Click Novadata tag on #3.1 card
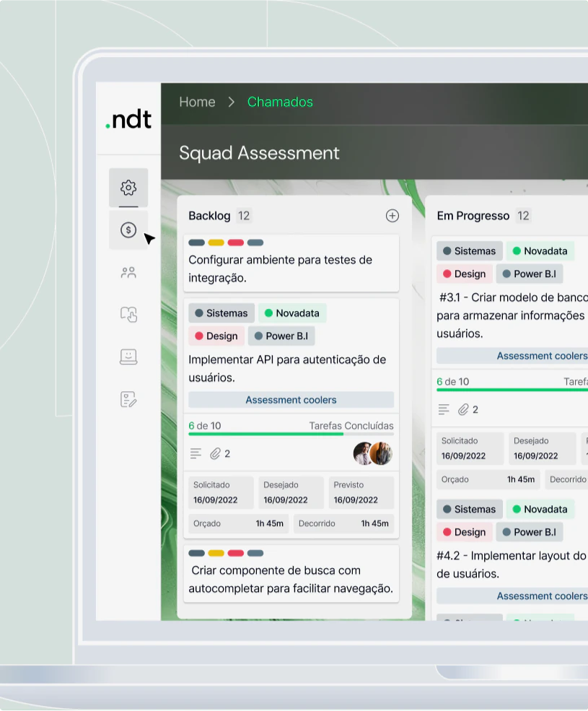 pos(540,251)
